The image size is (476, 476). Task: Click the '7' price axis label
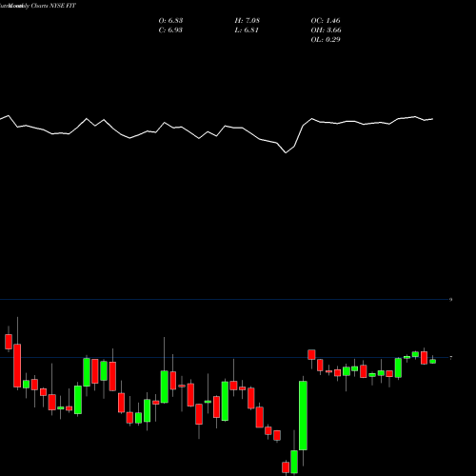[450, 358]
